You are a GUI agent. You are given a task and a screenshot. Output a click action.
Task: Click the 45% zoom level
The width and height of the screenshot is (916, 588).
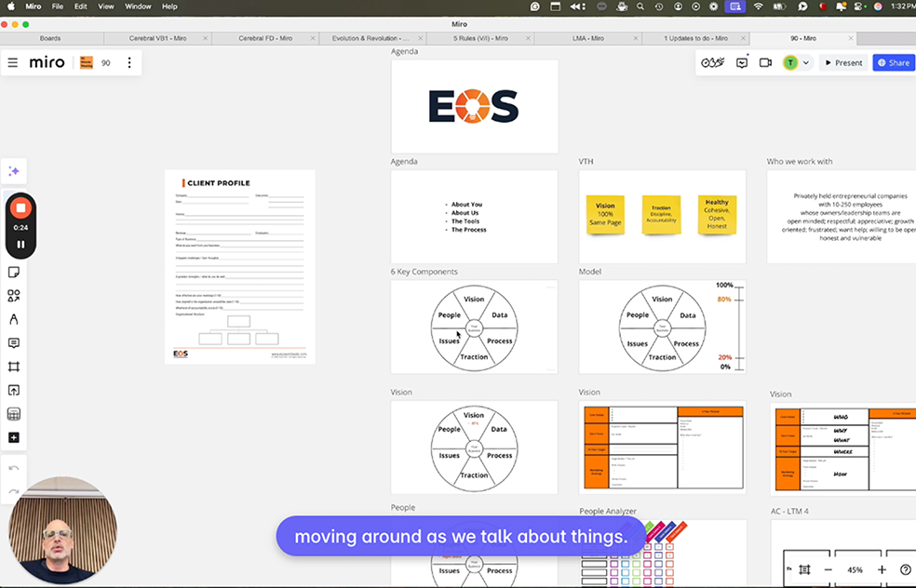point(855,570)
